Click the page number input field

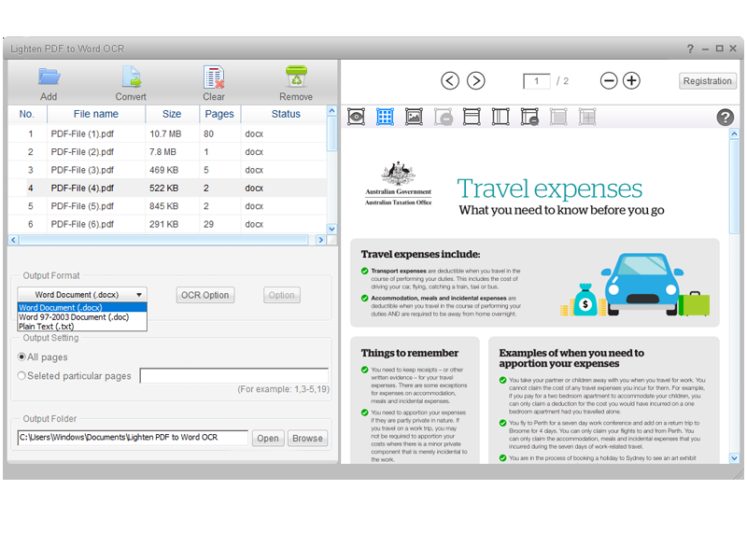click(536, 81)
